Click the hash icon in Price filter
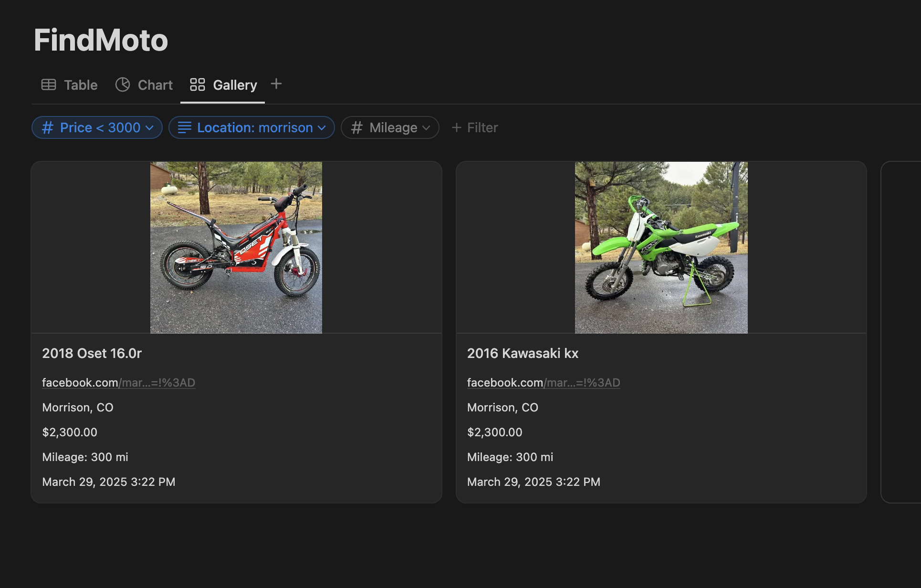Image resolution: width=921 pixels, height=588 pixels. [x=47, y=128]
